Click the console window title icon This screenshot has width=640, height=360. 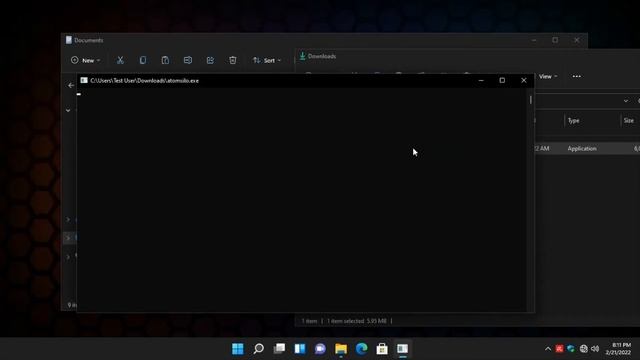(x=84, y=80)
